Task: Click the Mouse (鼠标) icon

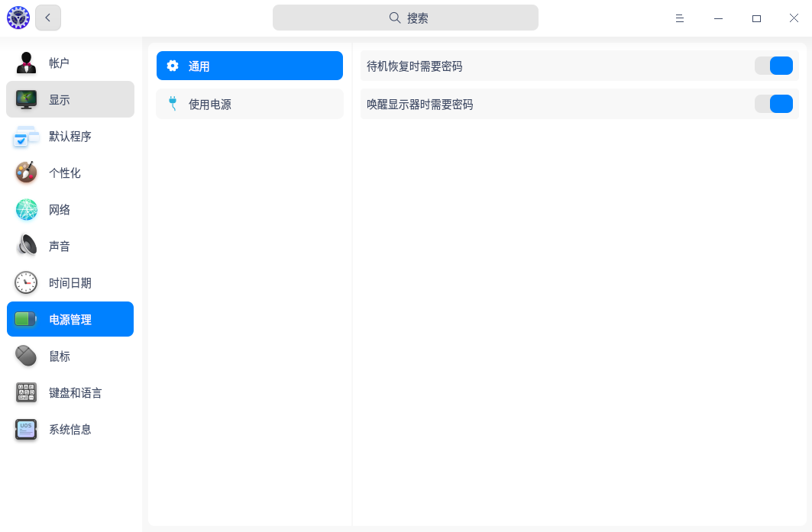Action: pos(26,356)
